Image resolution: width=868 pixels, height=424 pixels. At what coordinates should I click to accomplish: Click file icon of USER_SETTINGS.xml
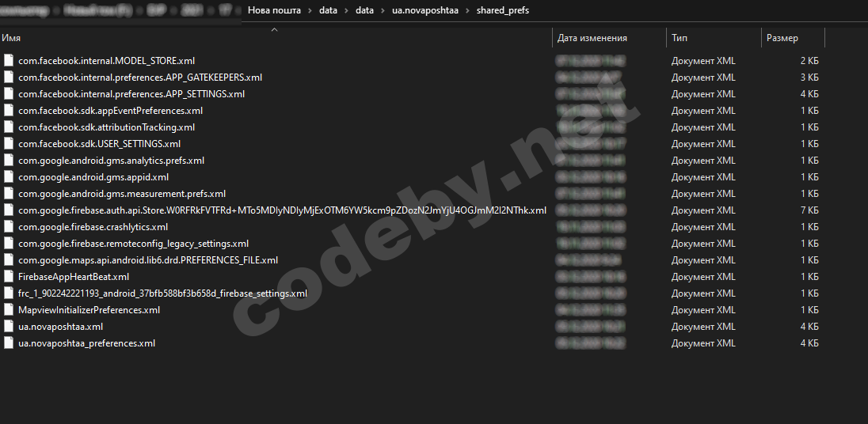[8, 144]
